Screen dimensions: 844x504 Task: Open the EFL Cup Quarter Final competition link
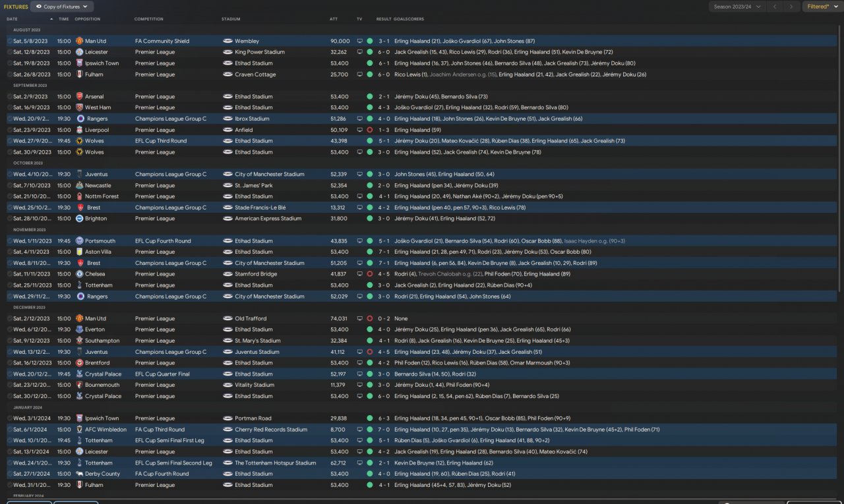161,374
